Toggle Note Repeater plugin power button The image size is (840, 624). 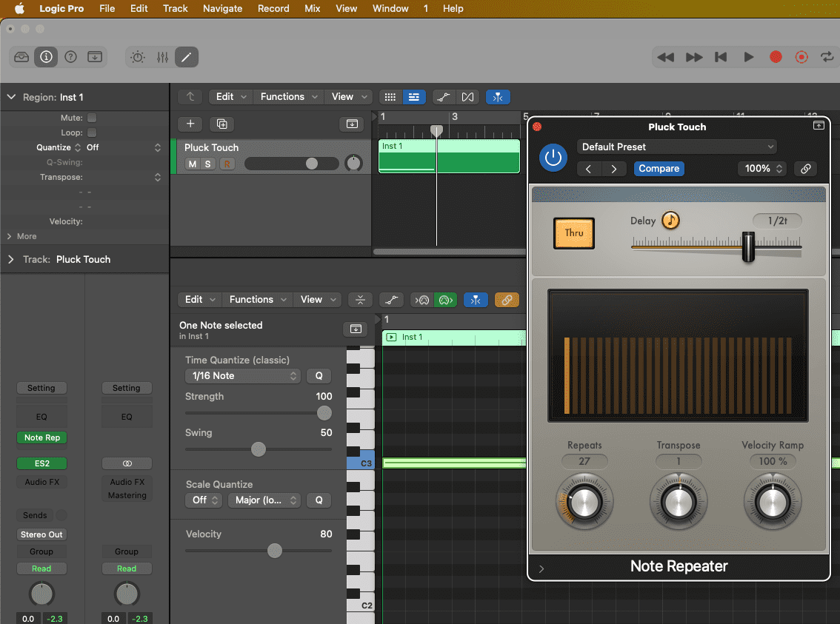[x=553, y=158]
